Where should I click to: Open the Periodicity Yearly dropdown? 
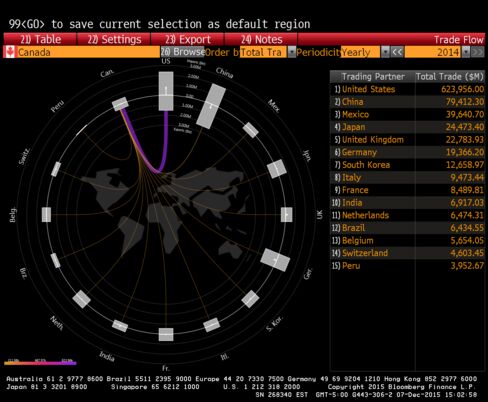click(360, 52)
